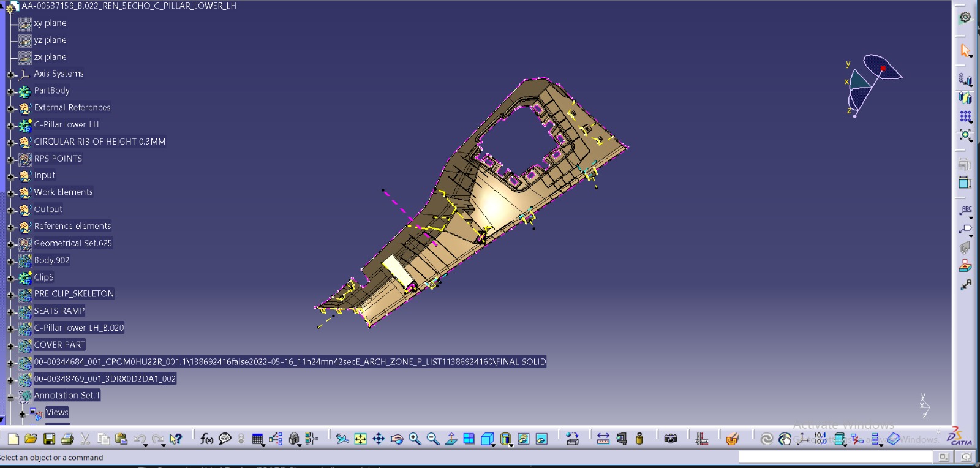Viewport: 980px width, 468px height.
Task: Collapse the Annotation Set.1 node
Action: pos(10,397)
